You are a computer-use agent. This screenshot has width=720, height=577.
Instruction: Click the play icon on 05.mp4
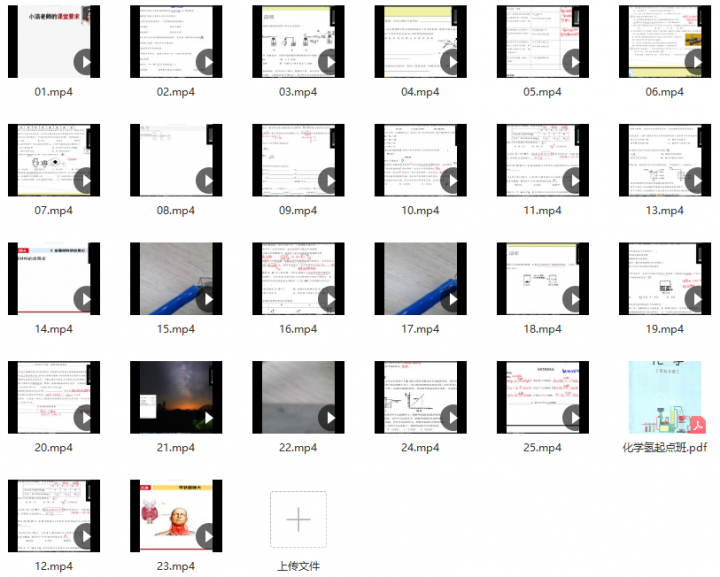click(x=574, y=62)
